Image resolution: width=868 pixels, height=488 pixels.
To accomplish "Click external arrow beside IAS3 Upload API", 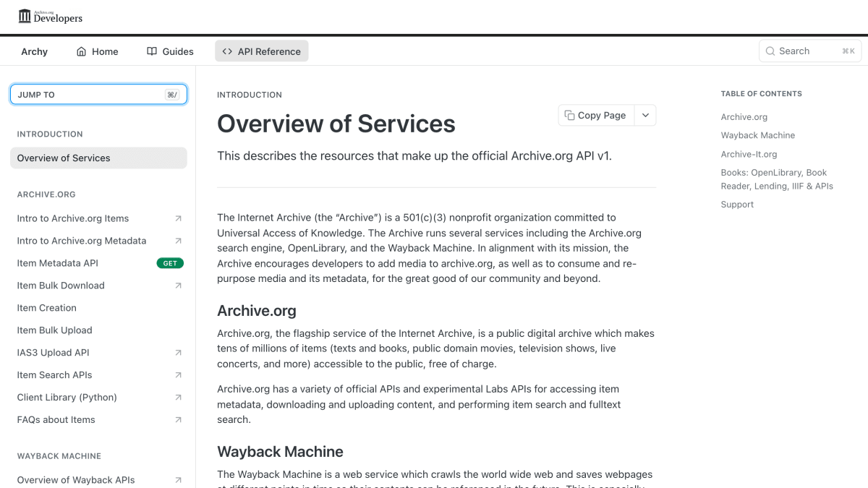I will [x=179, y=353].
